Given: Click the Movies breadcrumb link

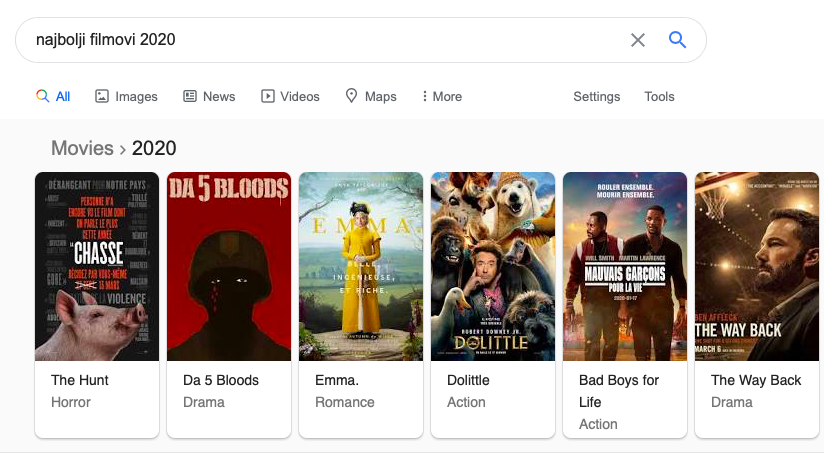Looking at the screenshot, I should click(82, 148).
